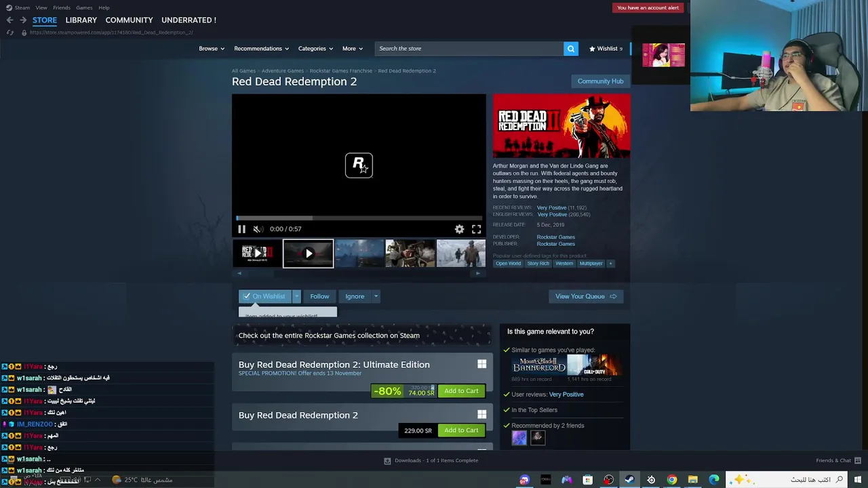Click the store search magnifier button
This screenshot has width=868, height=488.
click(571, 49)
